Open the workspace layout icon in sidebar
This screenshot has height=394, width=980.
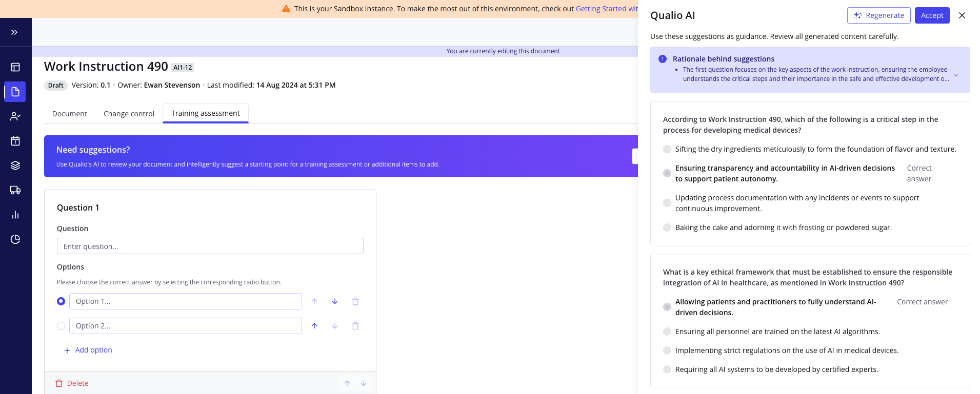pos(15,67)
